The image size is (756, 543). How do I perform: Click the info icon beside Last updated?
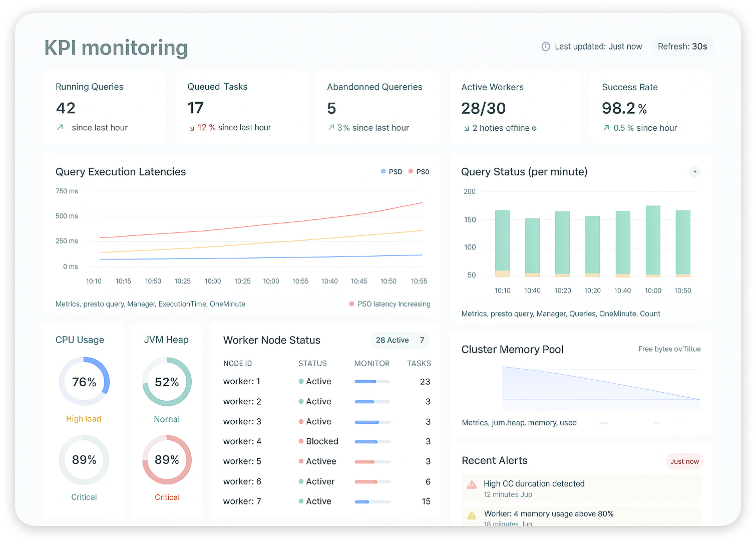[x=546, y=47]
